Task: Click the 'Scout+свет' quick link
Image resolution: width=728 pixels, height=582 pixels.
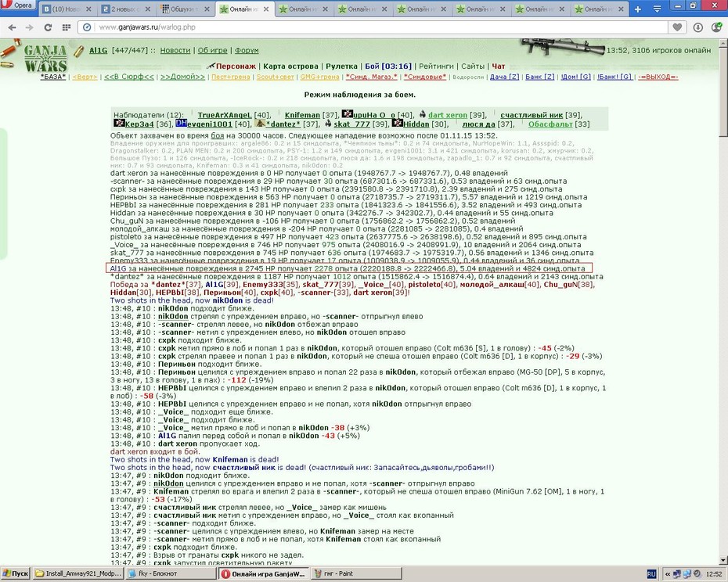Action: click(276, 77)
